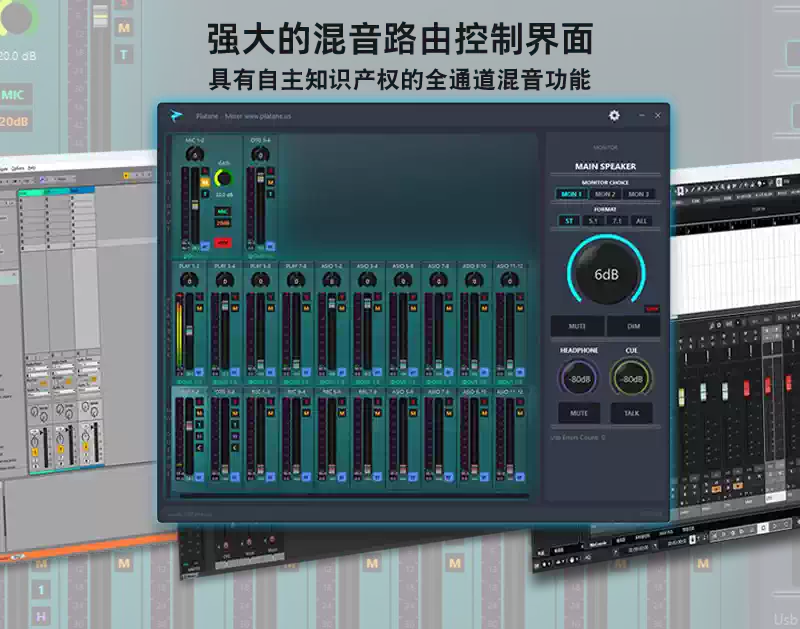Image resolution: width=800 pixels, height=629 pixels.
Task: Click the main speaker 6dB volume knob
Action: [x=604, y=271]
